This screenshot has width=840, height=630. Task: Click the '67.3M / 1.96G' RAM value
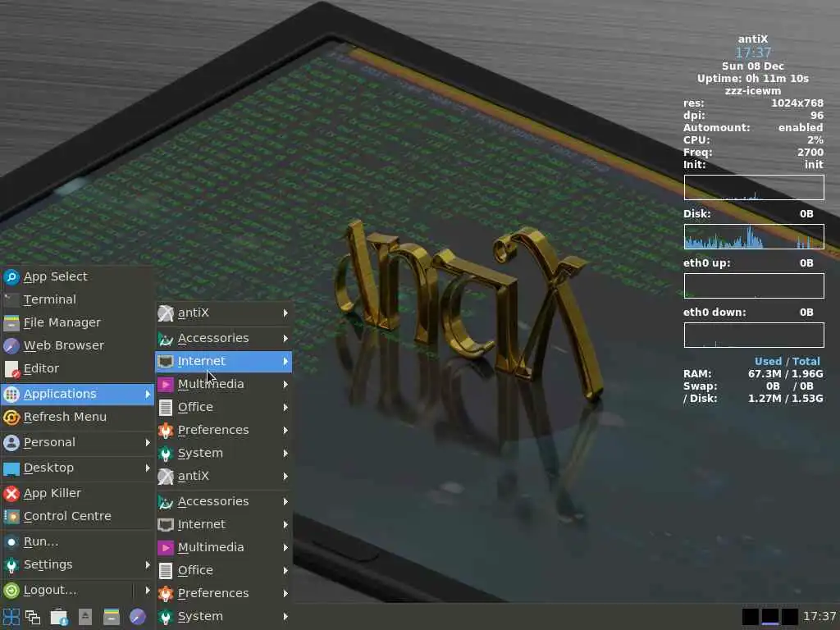[785, 374]
